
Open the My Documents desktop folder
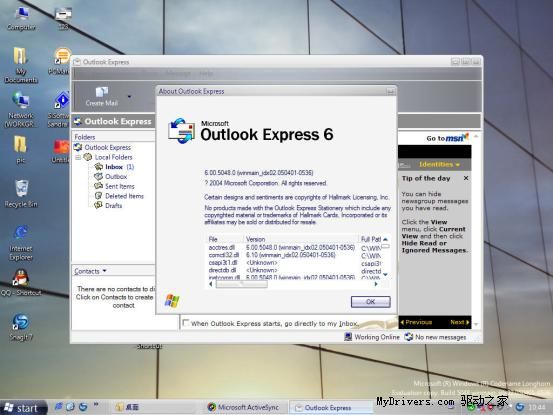tap(20, 65)
